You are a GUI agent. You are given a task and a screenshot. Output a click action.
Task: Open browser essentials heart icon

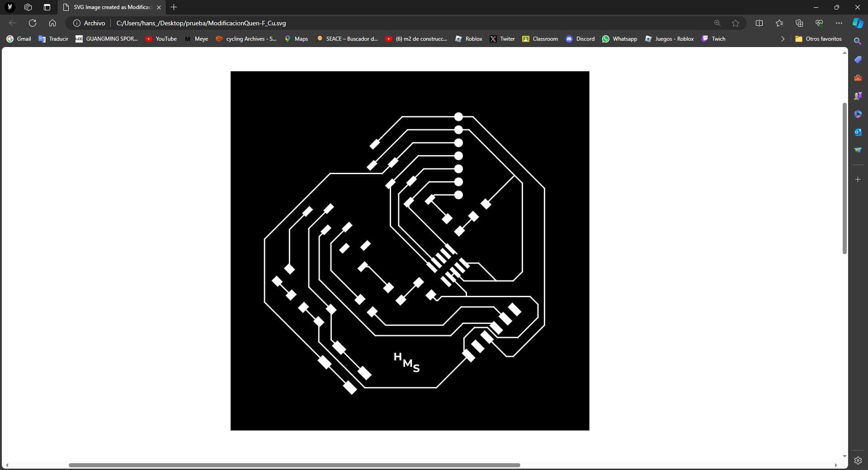coord(819,23)
